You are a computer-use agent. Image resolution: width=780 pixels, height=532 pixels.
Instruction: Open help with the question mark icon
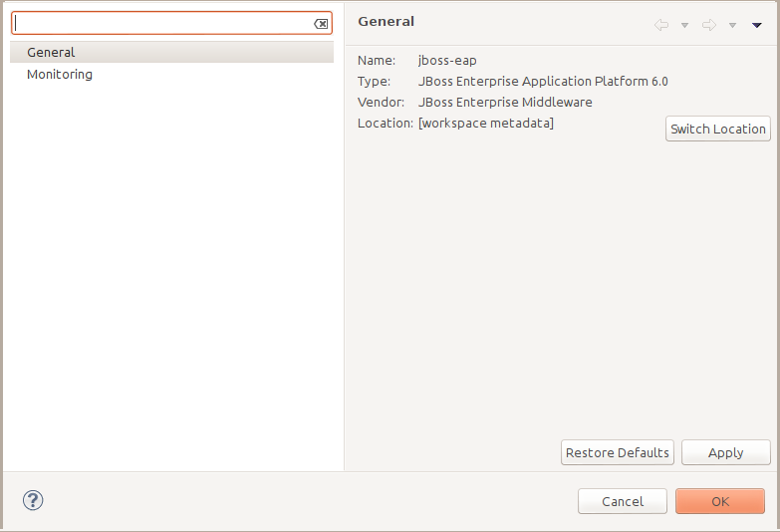point(33,500)
